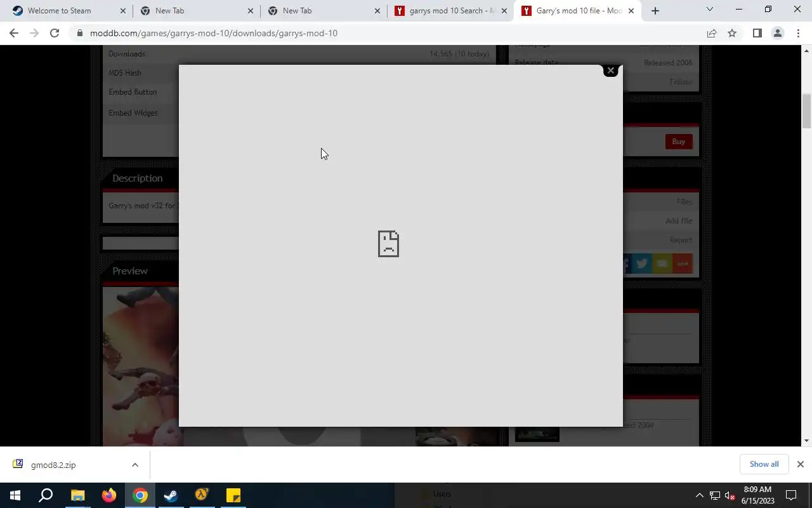This screenshot has height=508, width=812.
Task: Toggle Chrome side panel
Action: (x=757, y=33)
